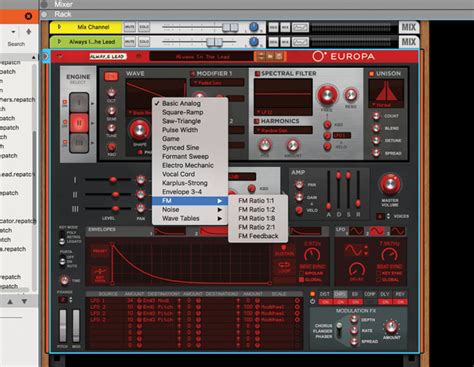Click the Wave TUNE knob
The image size is (474, 367).
tap(111, 128)
